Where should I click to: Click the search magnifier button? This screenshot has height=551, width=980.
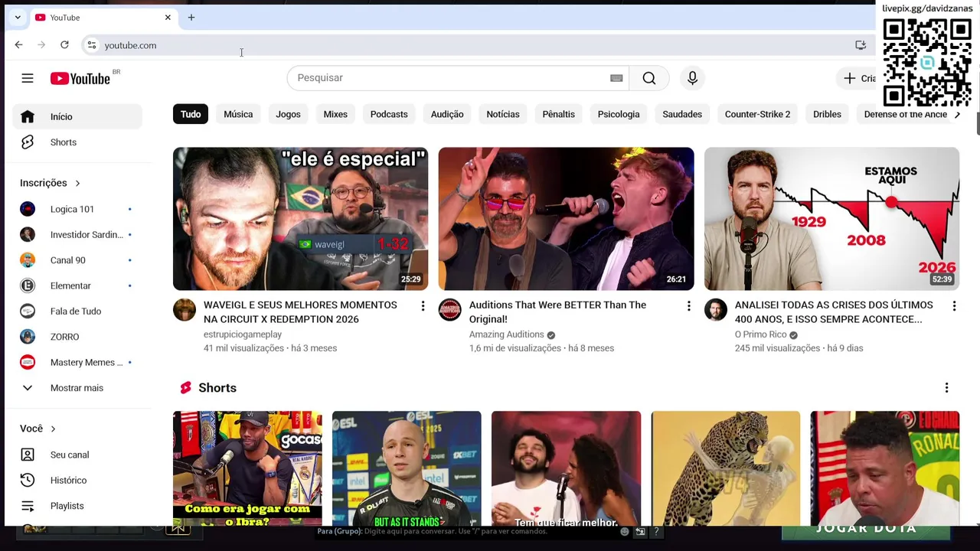(x=649, y=78)
